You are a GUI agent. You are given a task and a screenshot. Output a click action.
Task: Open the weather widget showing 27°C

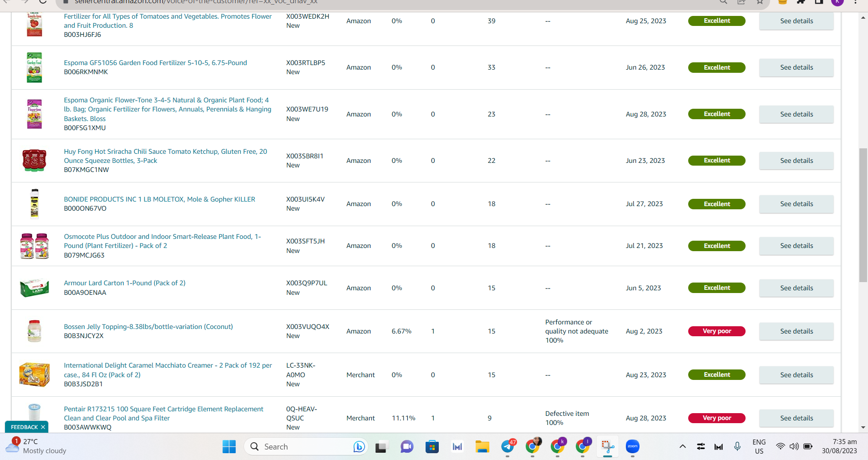(36, 446)
